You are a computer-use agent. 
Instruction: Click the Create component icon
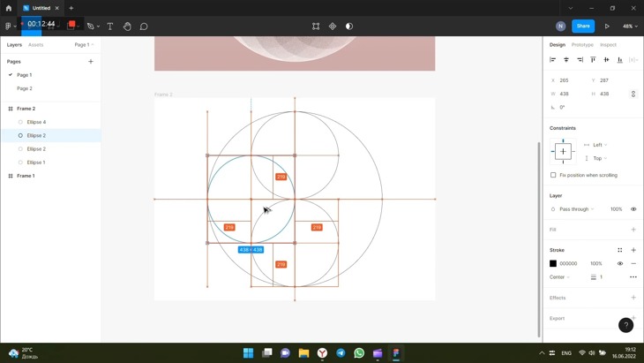coord(333,26)
